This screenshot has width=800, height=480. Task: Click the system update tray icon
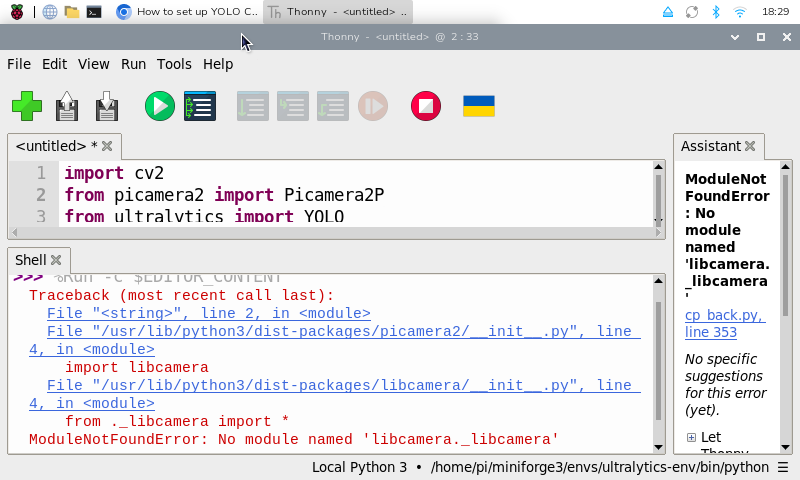[x=692, y=12]
